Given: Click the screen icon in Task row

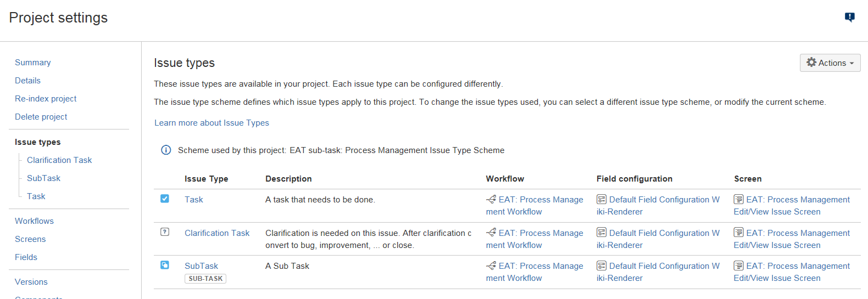Looking at the screenshot, I should click(739, 200).
